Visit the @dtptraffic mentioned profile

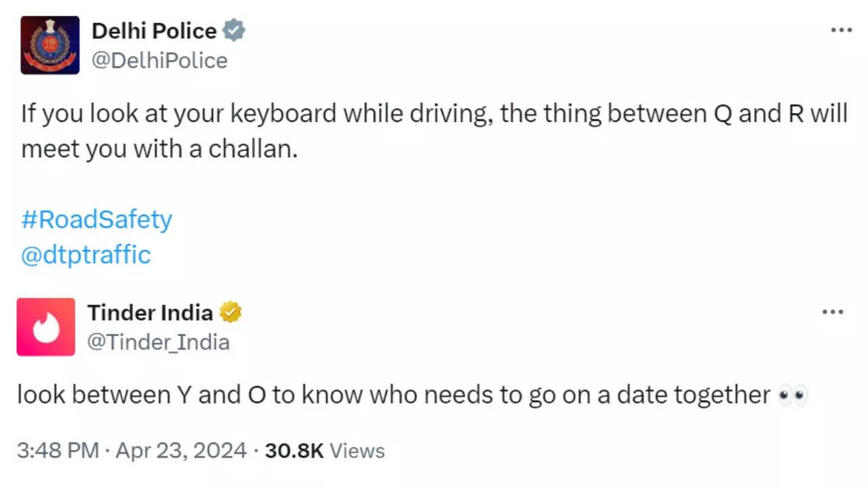(x=85, y=255)
